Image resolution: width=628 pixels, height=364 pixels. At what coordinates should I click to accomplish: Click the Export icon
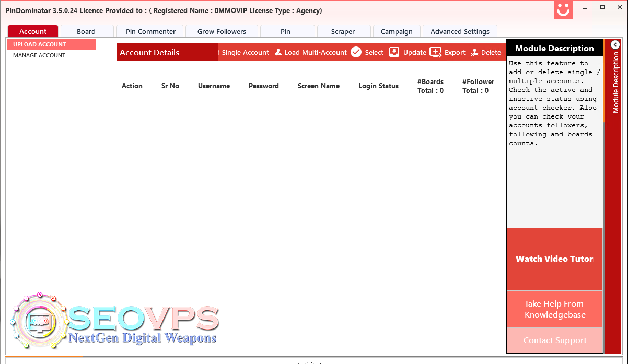(x=436, y=52)
